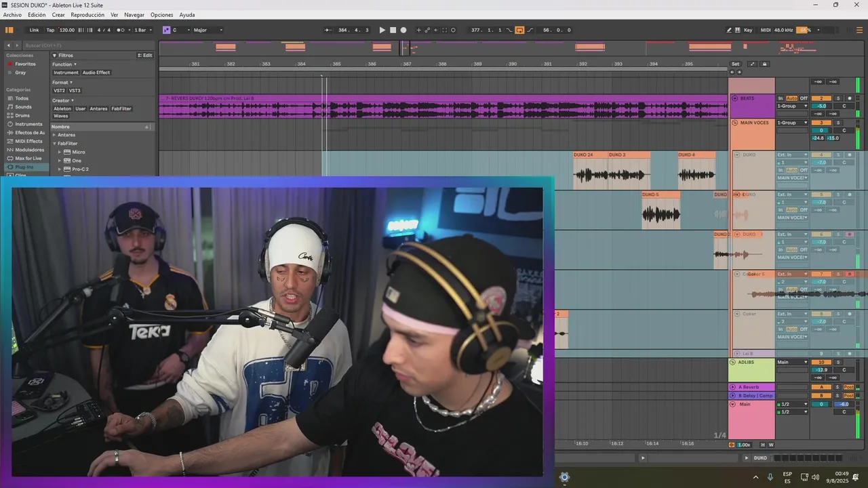
Task: Toggle the computer MIDI keyboard icon
Action: click(x=738, y=30)
